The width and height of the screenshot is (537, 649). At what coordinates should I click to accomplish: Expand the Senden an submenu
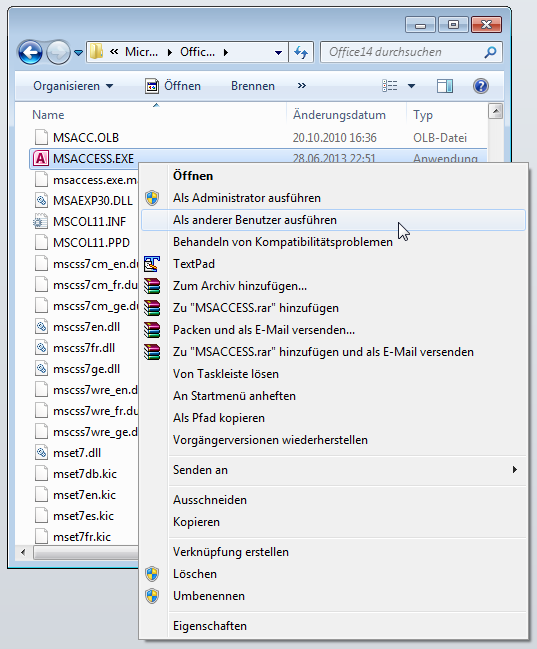pyautogui.click(x=333, y=470)
